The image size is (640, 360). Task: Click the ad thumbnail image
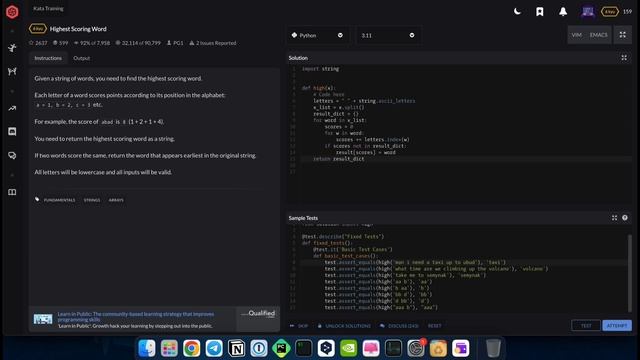click(x=43, y=319)
